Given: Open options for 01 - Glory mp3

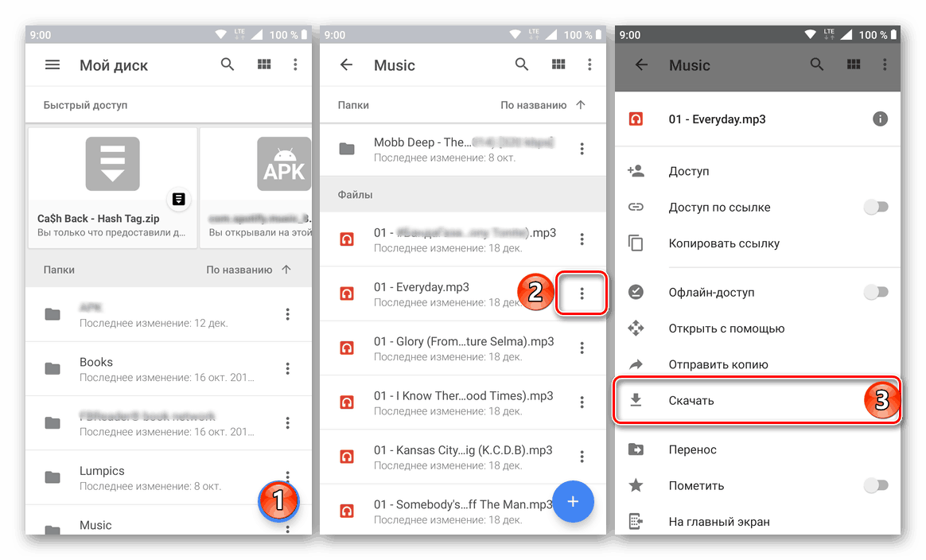Looking at the screenshot, I should [x=582, y=348].
